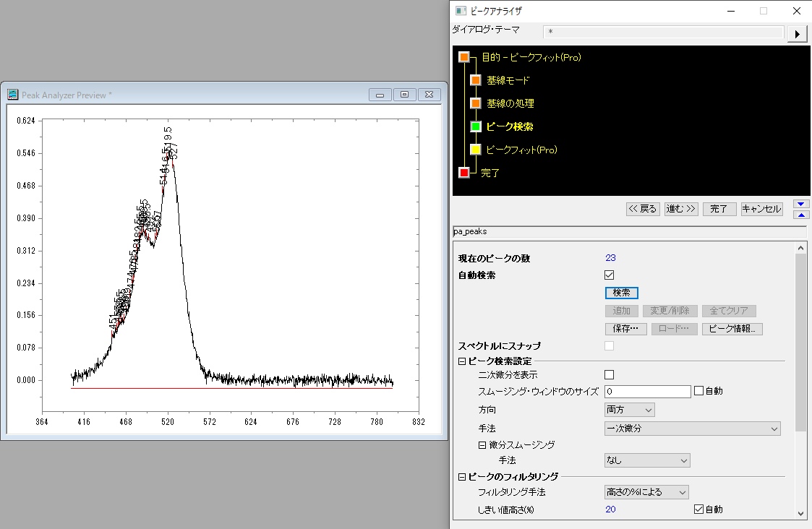The image size is (812, 529).
Task: Click the settings panel vertical scrollbar
Action: (800, 340)
